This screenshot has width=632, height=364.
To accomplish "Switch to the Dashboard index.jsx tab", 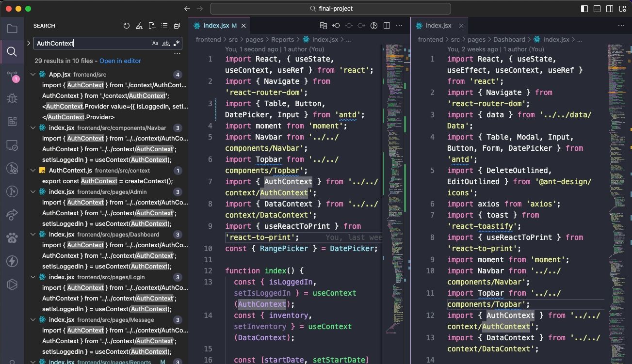I will pyautogui.click(x=439, y=25).
